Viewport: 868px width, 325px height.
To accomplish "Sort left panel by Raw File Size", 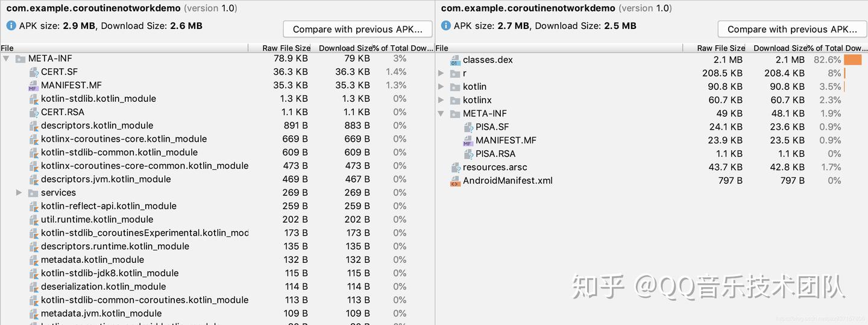I will pos(286,48).
